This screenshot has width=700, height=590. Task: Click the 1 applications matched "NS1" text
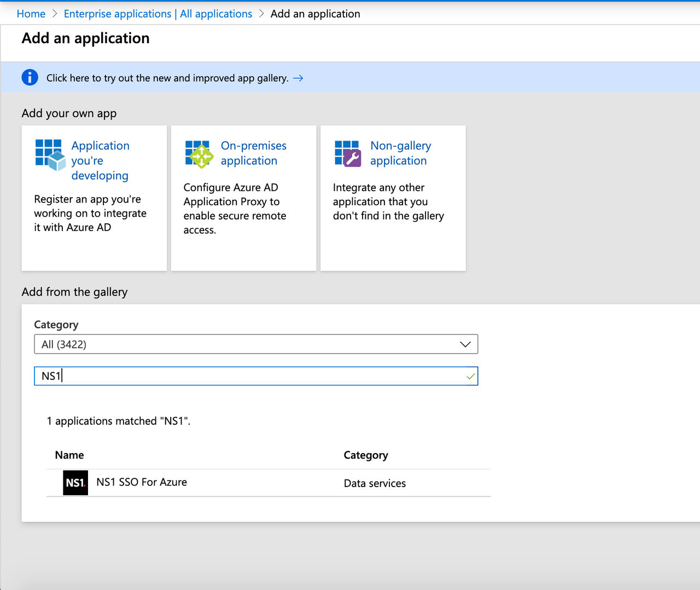pos(119,421)
